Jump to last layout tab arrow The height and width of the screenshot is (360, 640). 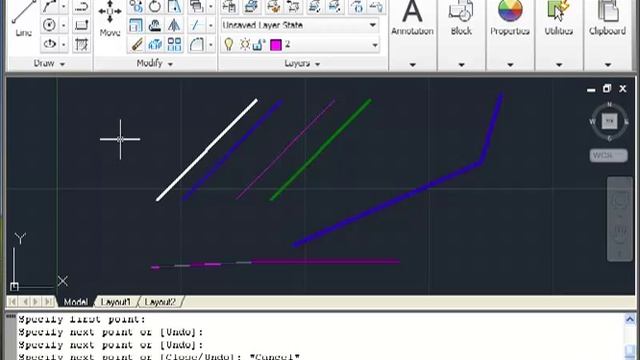pyautogui.click(x=48, y=302)
